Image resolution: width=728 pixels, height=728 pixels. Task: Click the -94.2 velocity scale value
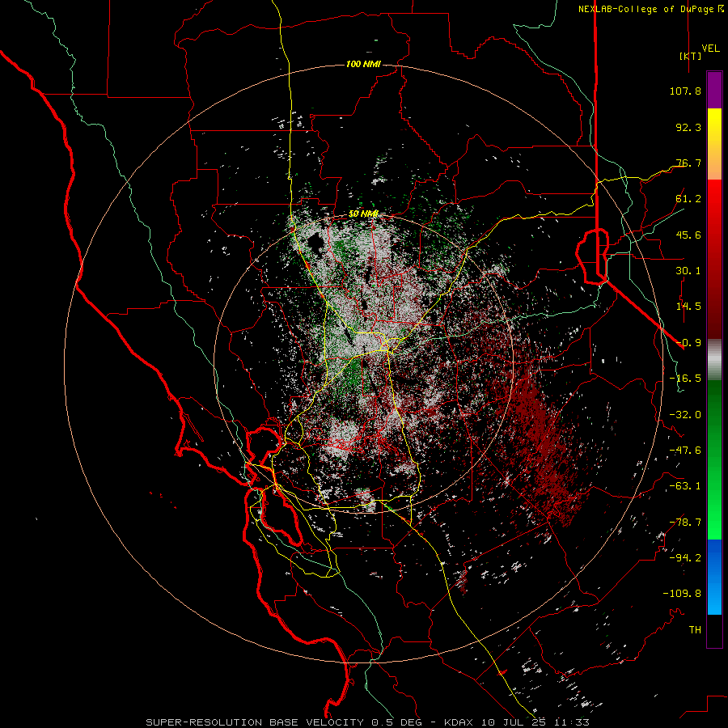point(685,558)
